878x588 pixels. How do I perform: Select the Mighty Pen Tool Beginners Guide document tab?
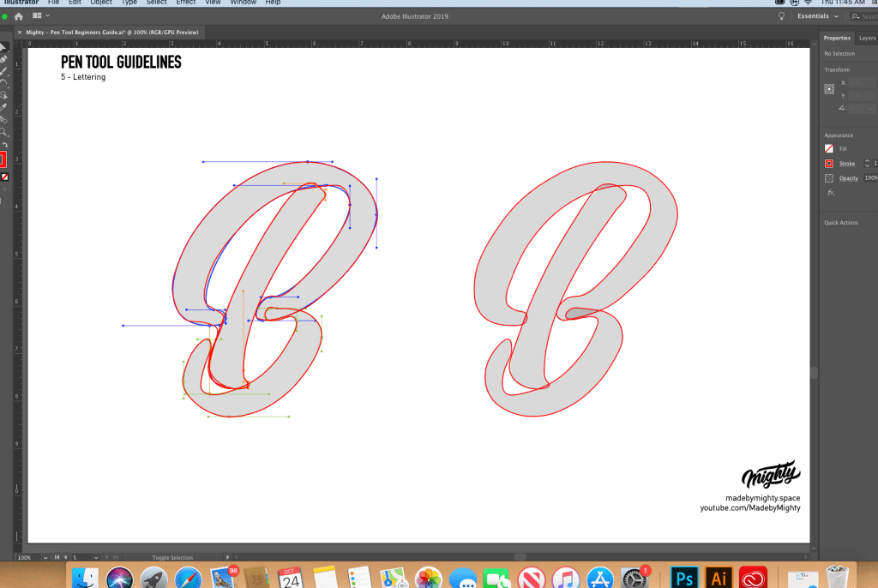pyautogui.click(x=112, y=33)
